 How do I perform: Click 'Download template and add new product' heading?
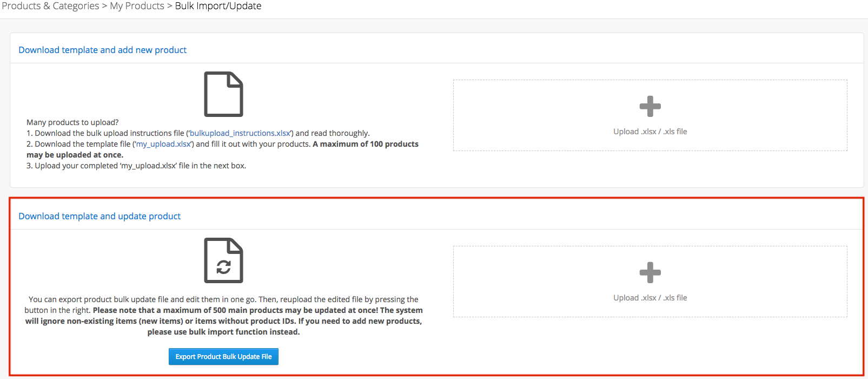click(x=102, y=50)
